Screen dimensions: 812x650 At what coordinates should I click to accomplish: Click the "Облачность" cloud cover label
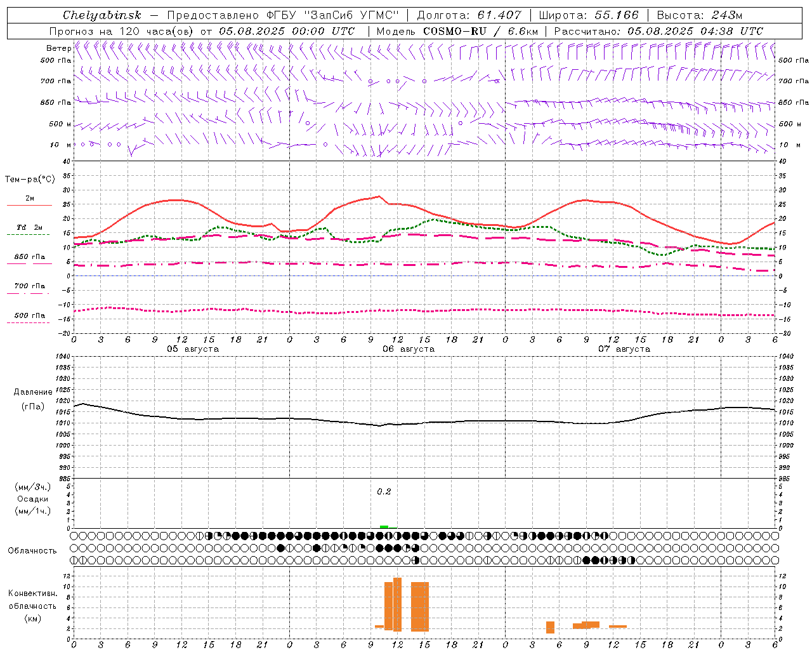[32, 550]
